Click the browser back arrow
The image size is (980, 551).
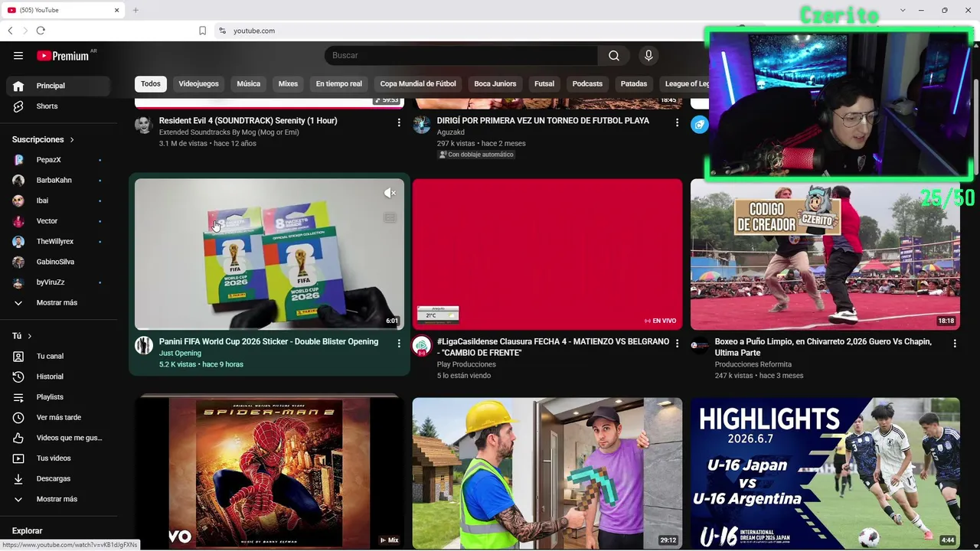coord(10,31)
